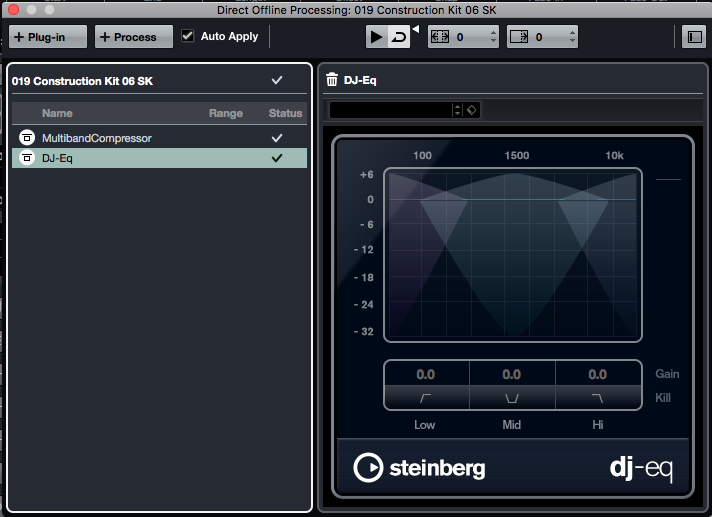Toggle the right panel layout icon

click(693, 37)
